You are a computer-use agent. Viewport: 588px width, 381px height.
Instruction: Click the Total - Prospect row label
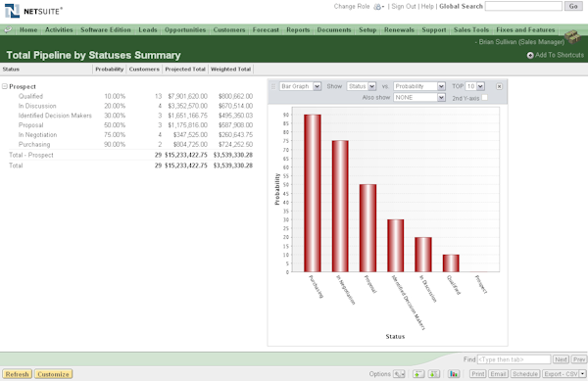coord(31,155)
